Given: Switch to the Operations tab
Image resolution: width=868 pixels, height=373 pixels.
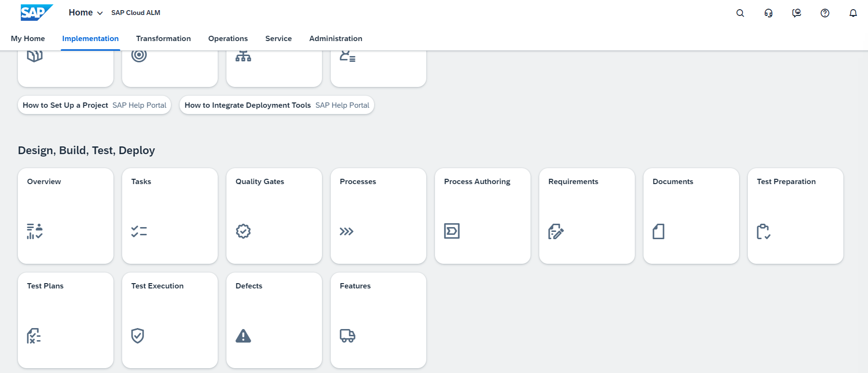Looking at the screenshot, I should click(227, 38).
